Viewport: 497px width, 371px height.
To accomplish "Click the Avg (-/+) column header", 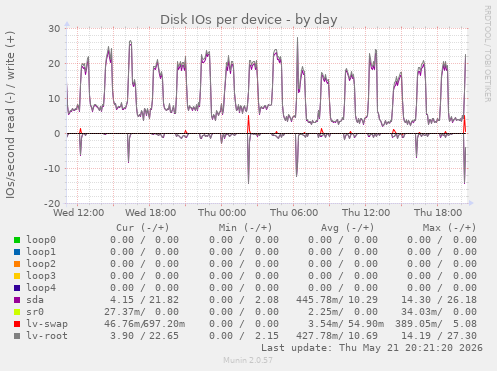I will [347, 228].
